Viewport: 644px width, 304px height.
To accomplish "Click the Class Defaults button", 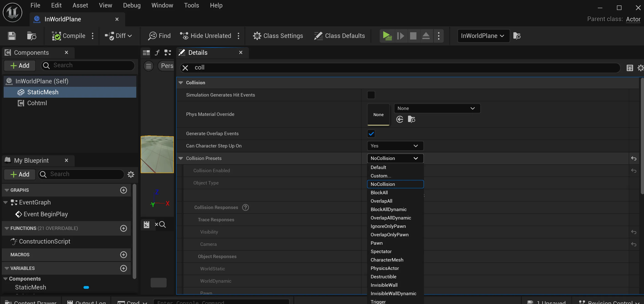I will pos(339,36).
